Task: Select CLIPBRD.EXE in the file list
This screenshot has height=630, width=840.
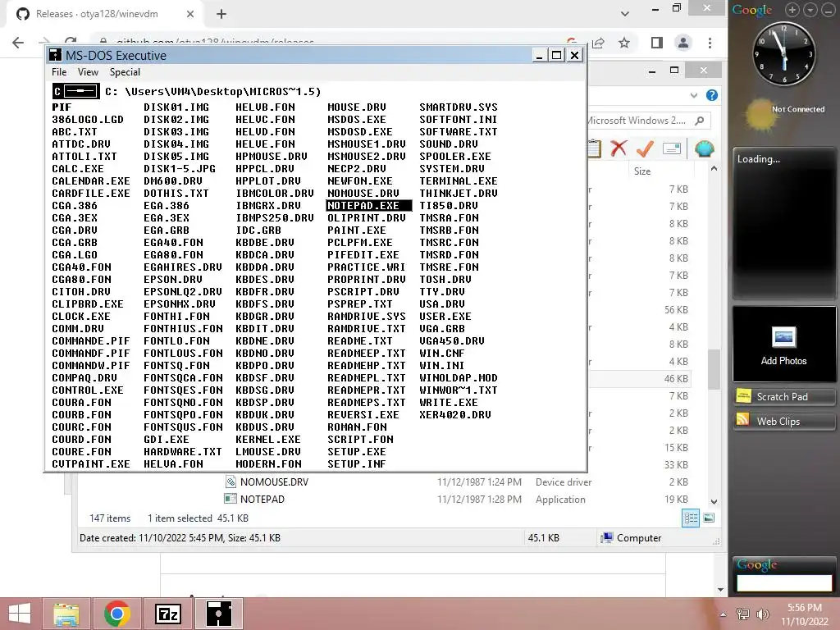Action: (87, 304)
